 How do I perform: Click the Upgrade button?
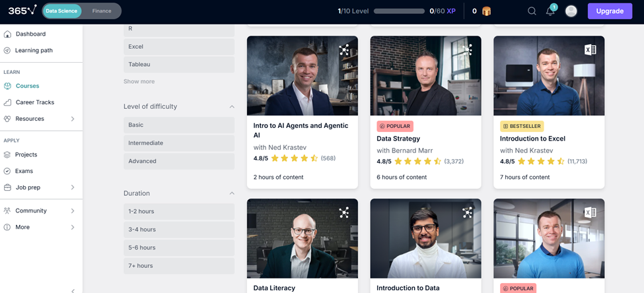coord(609,11)
